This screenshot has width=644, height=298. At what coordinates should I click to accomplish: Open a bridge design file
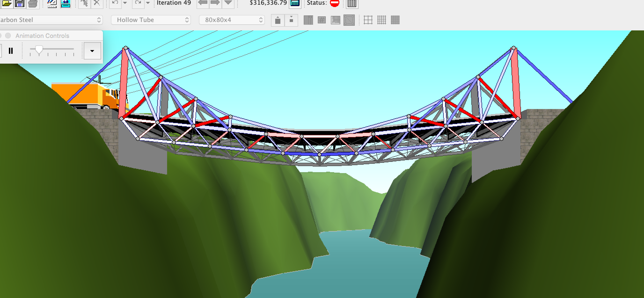pos(7,3)
